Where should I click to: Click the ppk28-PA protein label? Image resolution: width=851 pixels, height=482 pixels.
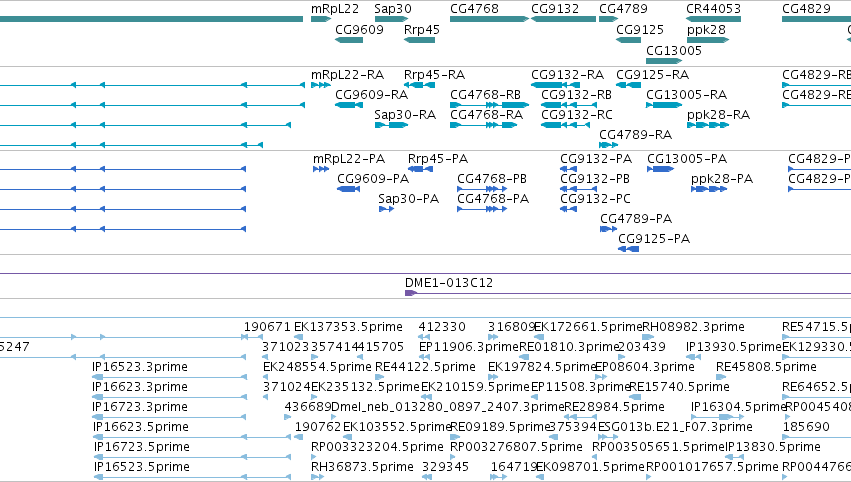(722, 179)
